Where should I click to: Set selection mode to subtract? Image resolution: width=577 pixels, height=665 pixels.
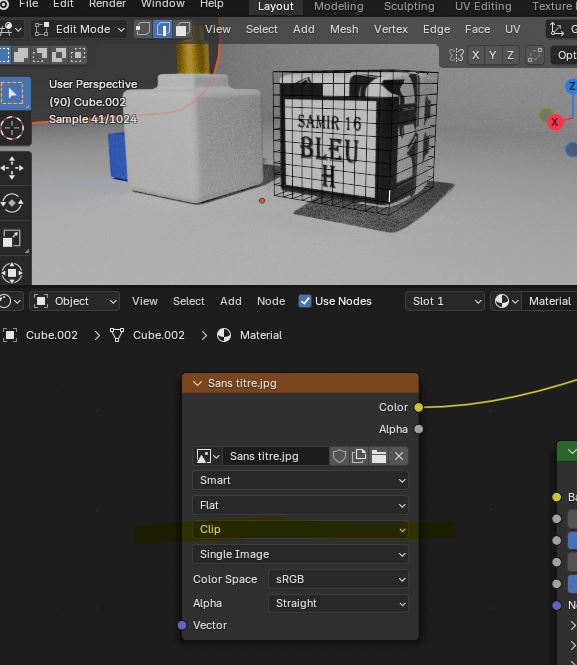coord(40,55)
